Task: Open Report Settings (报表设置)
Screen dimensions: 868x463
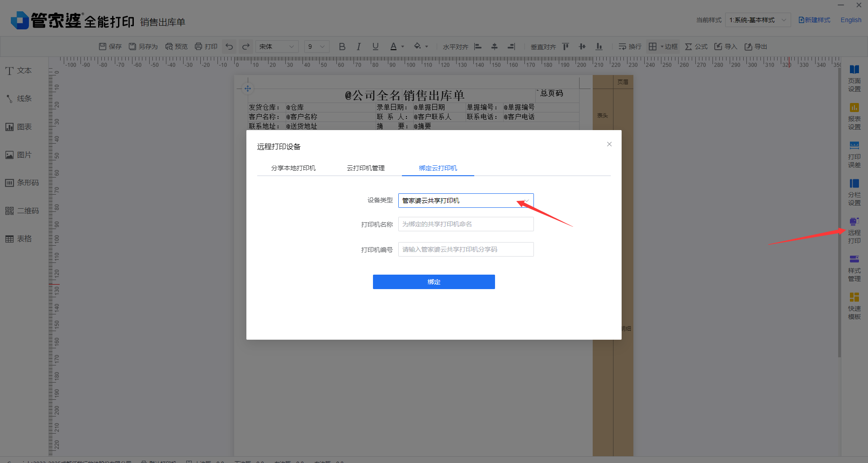Action: tap(854, 117)
